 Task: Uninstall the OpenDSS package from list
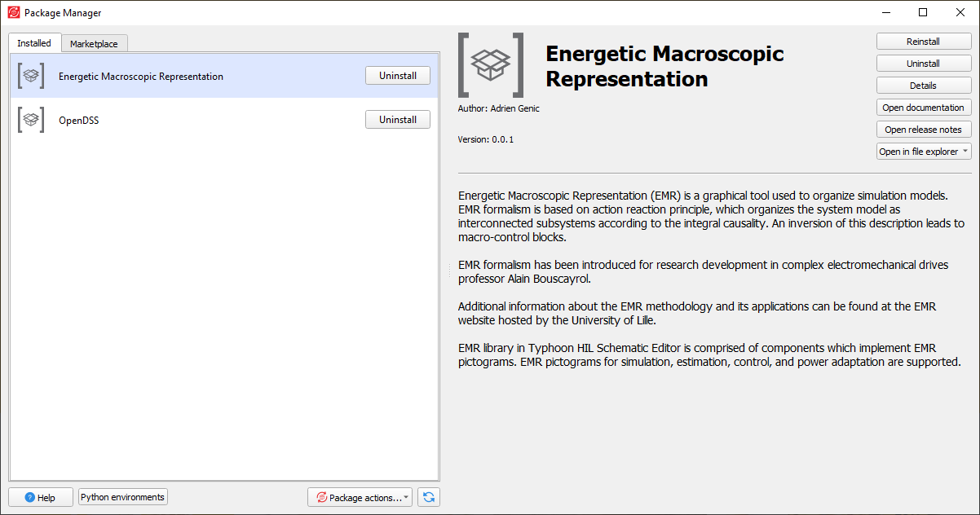tap(397, 120)
